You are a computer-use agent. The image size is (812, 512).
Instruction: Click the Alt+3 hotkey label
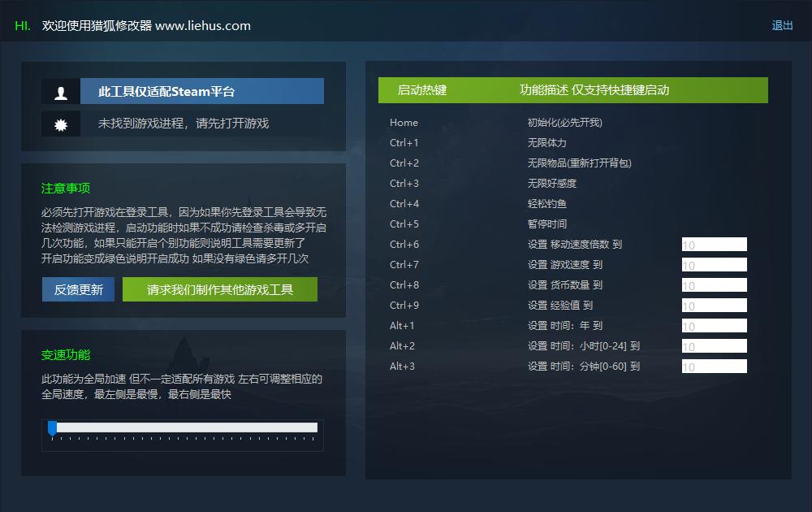(x=403, y=367)
